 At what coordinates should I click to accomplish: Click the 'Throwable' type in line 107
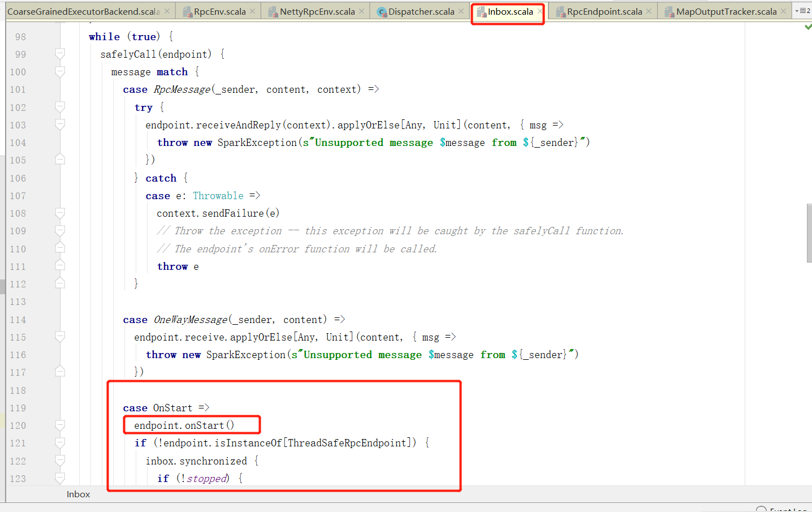(218, 196)
